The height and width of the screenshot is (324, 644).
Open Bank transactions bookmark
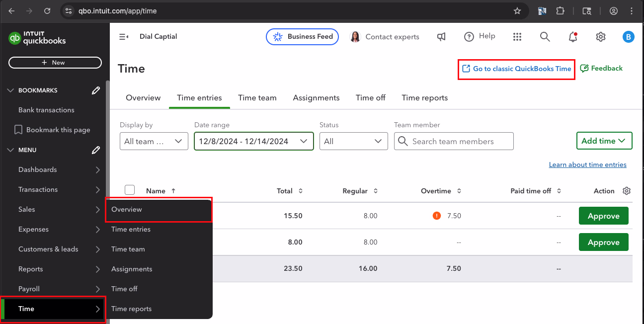[46, 110]
